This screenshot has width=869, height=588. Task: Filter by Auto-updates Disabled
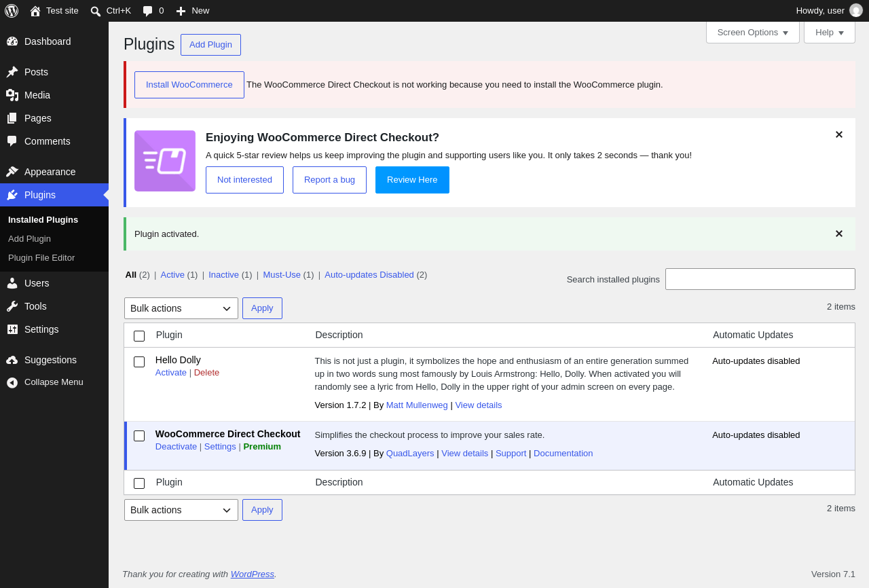(369, 274)
